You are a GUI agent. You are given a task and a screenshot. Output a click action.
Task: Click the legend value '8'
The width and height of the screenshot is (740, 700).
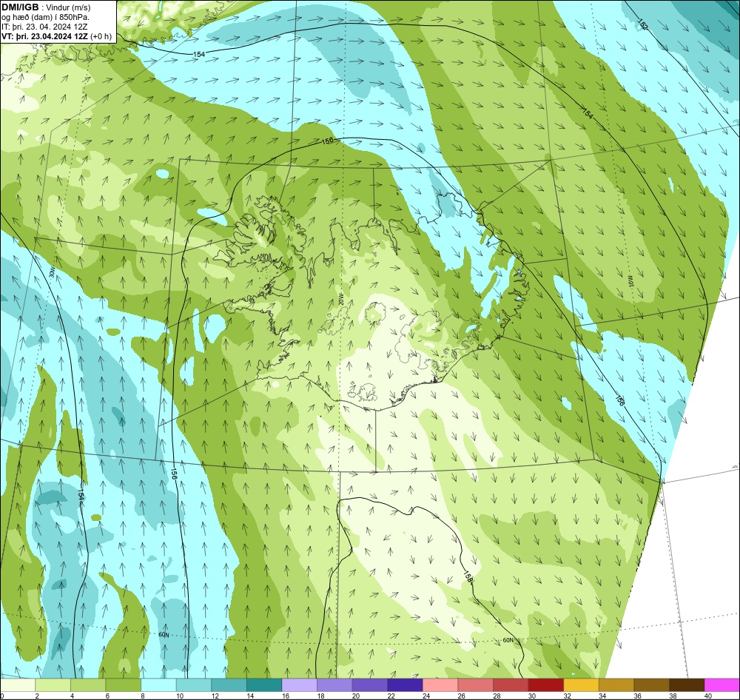click(x=141, y=696)
